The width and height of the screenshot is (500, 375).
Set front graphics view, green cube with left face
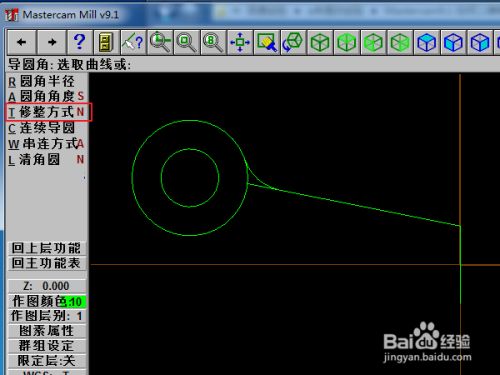coord(373,42)
